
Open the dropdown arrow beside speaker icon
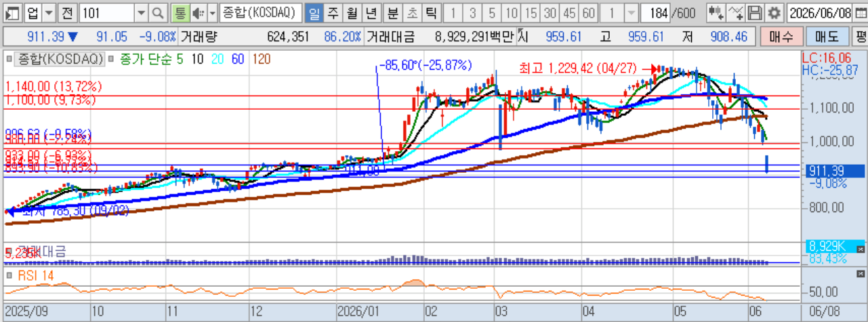(x=212, y=13)
